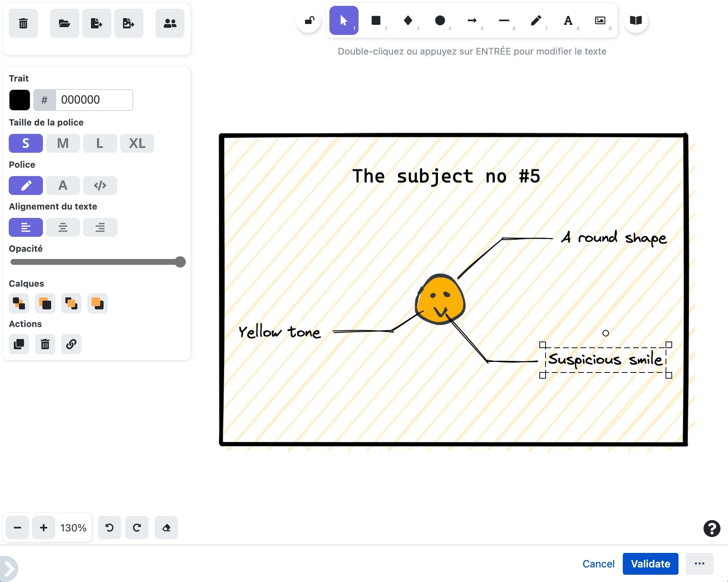The width and height of the screenshot is (728, 582).
Task: Select the freehand Pencil draw tool
Action: [x=536, y=20]
